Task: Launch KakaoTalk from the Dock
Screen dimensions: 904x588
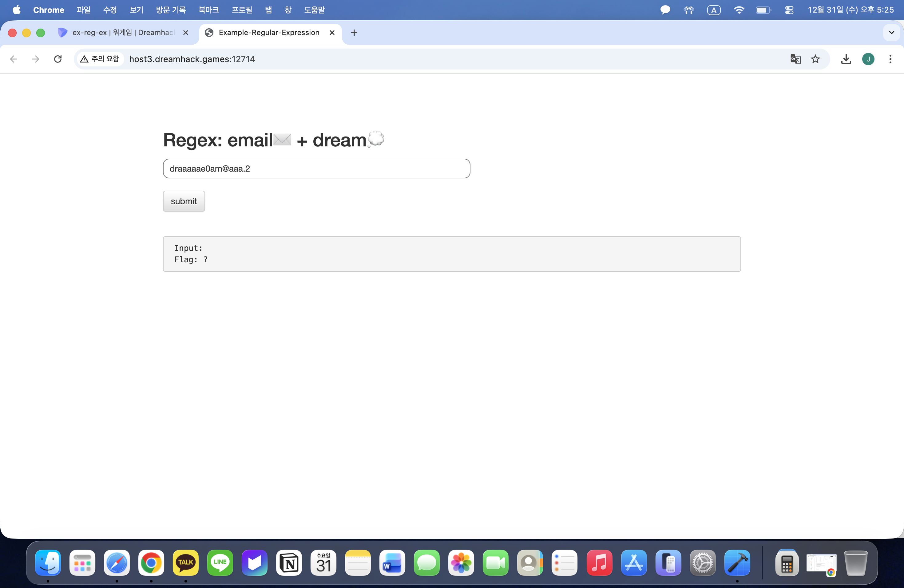Action: point(185,562)
